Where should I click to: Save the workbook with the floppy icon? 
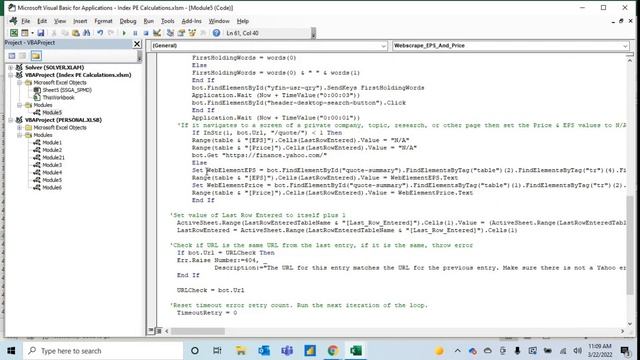click(x=40, y=33)
